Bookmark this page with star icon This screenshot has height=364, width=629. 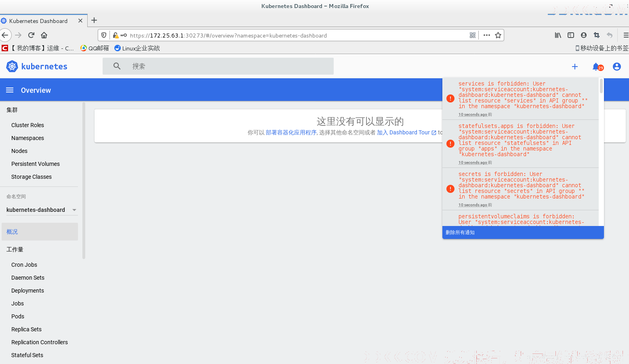498,35
